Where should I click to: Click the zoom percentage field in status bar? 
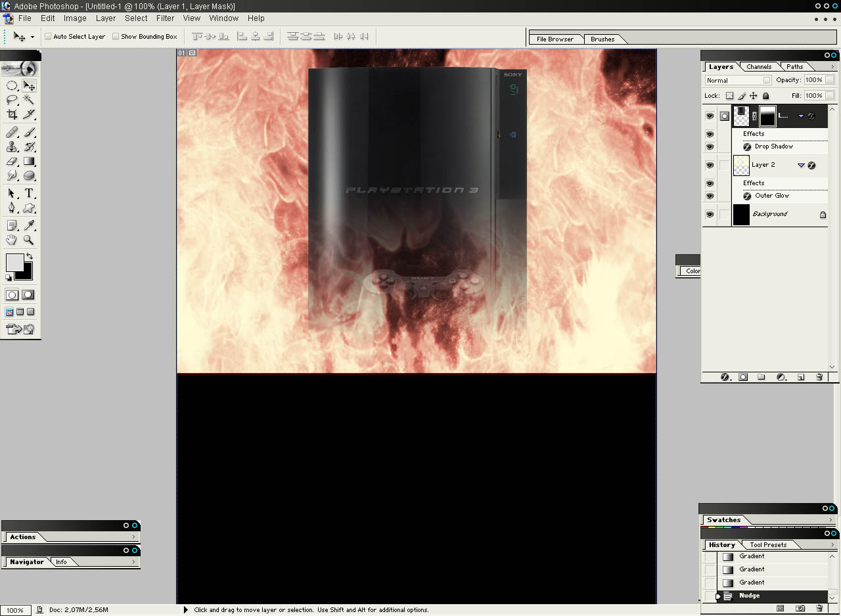(15, 610)
